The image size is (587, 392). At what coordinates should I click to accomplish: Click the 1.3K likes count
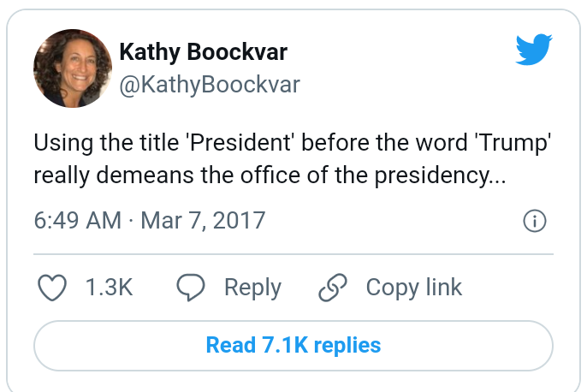[109, 288]
